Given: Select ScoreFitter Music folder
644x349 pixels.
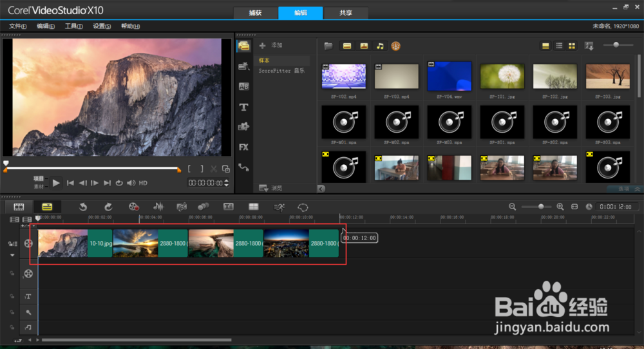Looking at the screenshot, I should click(282, 71).
